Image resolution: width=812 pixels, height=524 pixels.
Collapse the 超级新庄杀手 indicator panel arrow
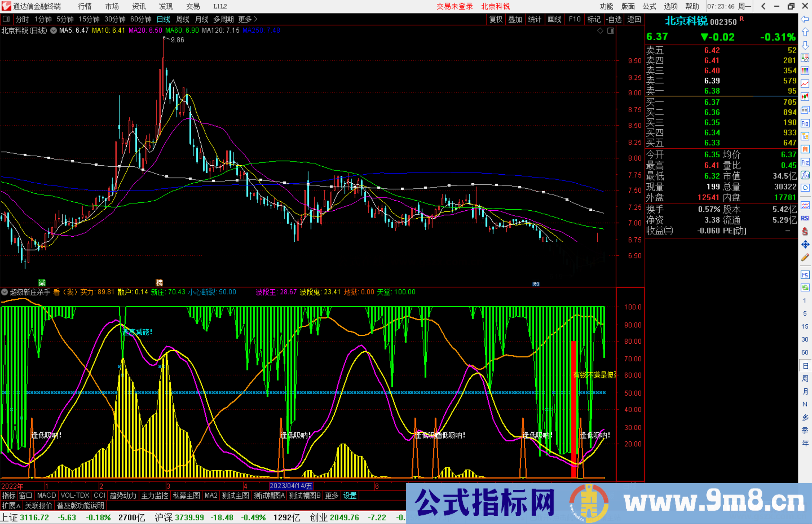[5, 292]
